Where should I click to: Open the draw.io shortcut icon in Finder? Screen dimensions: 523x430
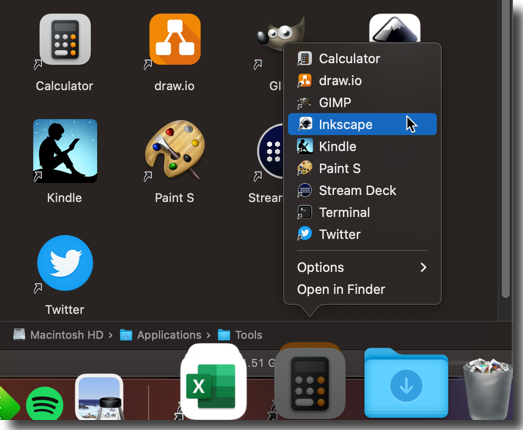[175, 39]
